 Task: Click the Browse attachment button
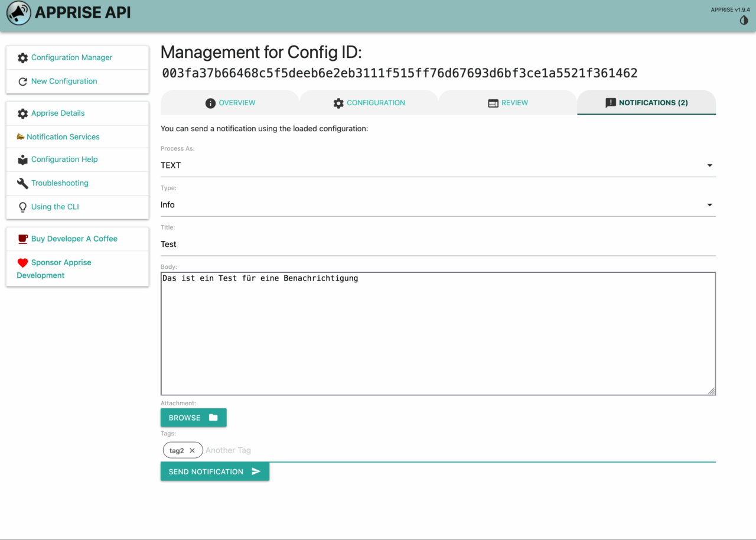pyautogui.click(x=194, y=417)
